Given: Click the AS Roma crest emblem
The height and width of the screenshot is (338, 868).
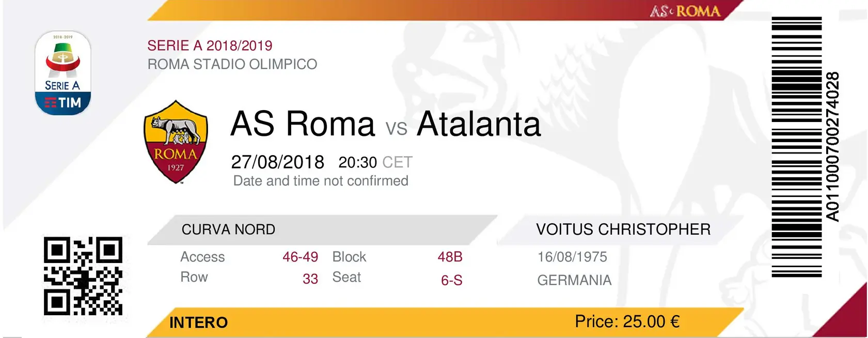Looking at the screenshot, I should pos(176,142).
